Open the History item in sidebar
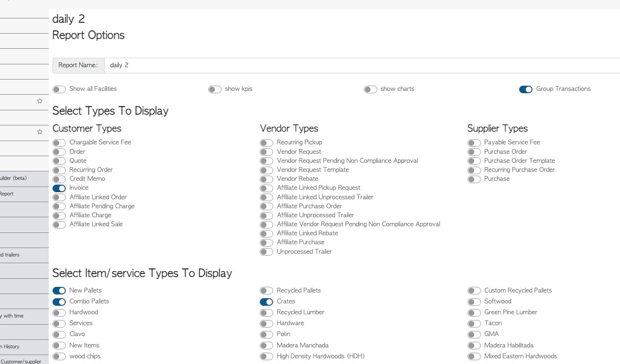 click(11, 346)
